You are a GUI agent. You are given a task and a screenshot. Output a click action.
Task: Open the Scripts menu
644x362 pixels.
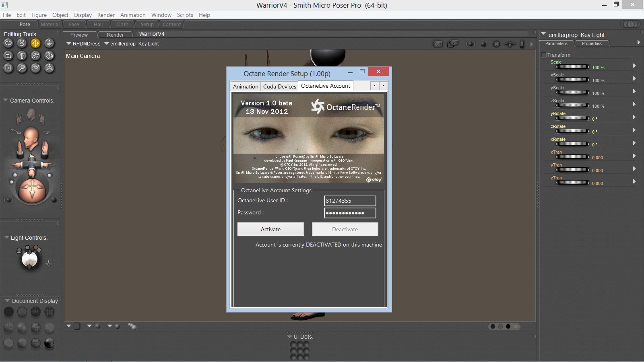185,15
